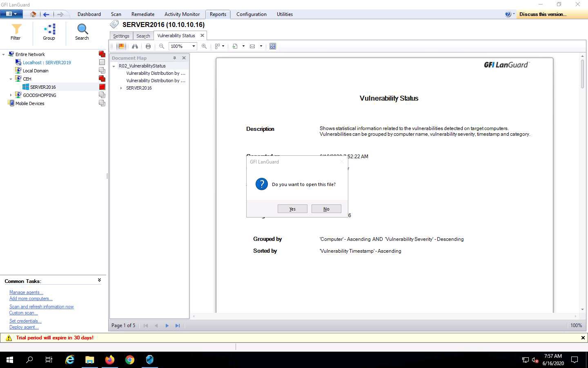Open the help question mark icon

click(508, 14)
